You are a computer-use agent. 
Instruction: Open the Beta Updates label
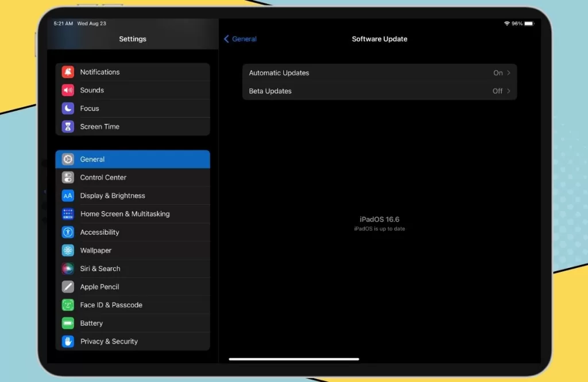270,91
